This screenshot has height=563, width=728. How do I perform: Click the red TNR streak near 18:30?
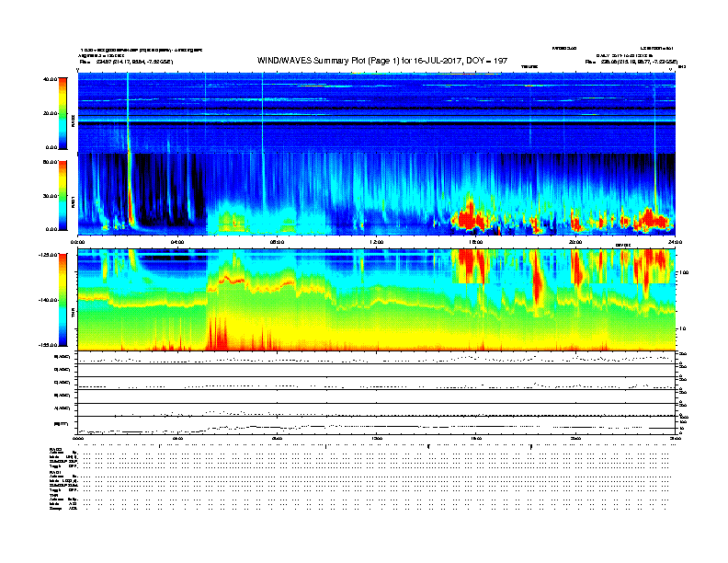coord(537,279)
